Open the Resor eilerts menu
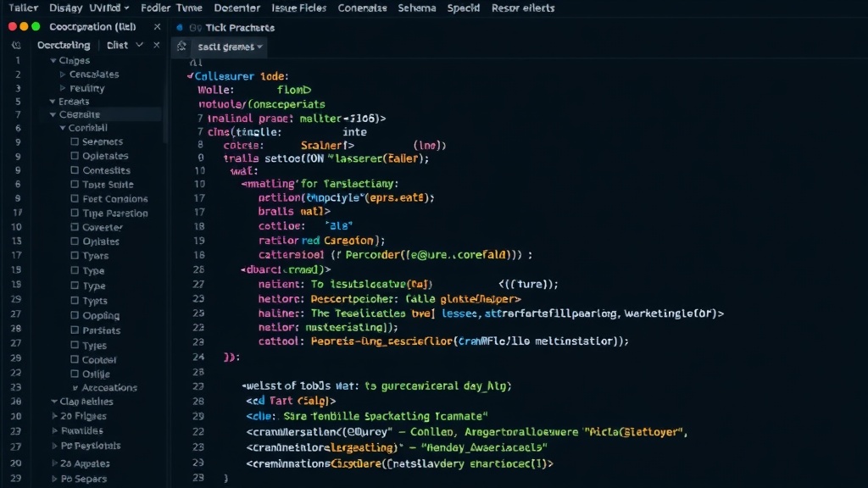 click(523, 8)
